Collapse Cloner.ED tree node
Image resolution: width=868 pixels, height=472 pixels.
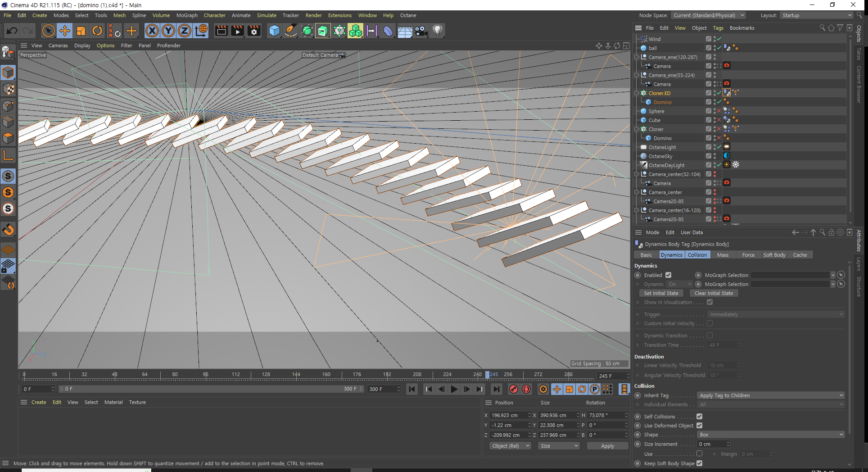click(x=637, y=93)
